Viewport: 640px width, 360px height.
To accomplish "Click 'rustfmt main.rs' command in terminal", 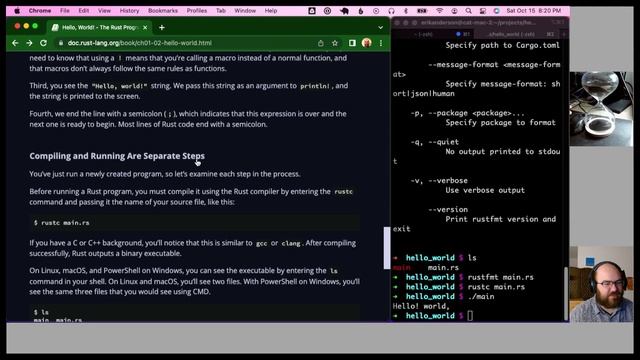I will click(500, 277).
